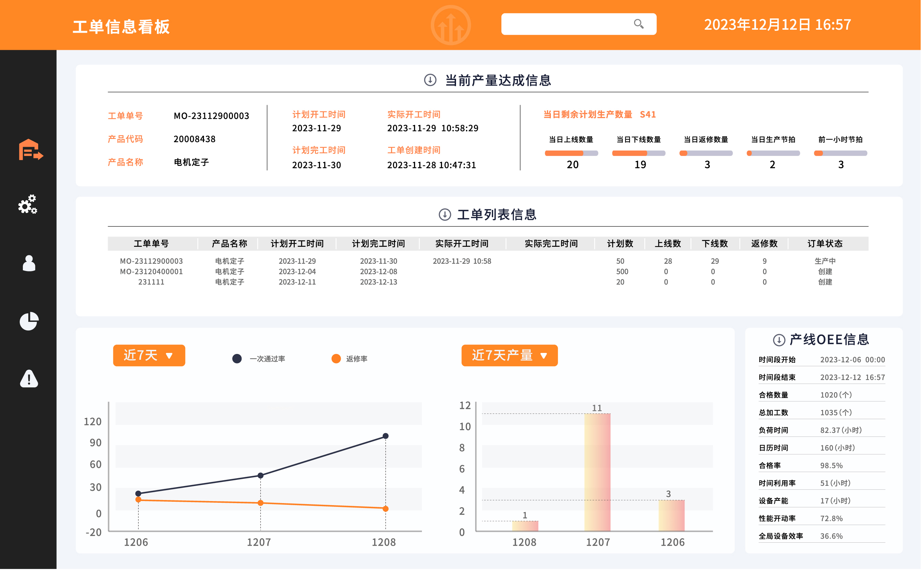Open the pie chart statistics icon
The height and width of the screenshot is (570, 924).
29,321
